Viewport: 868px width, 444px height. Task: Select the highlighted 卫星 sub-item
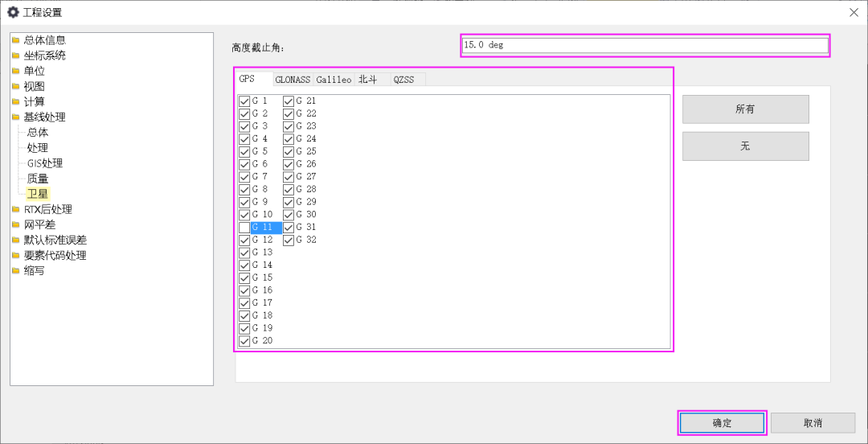[39, 194]
